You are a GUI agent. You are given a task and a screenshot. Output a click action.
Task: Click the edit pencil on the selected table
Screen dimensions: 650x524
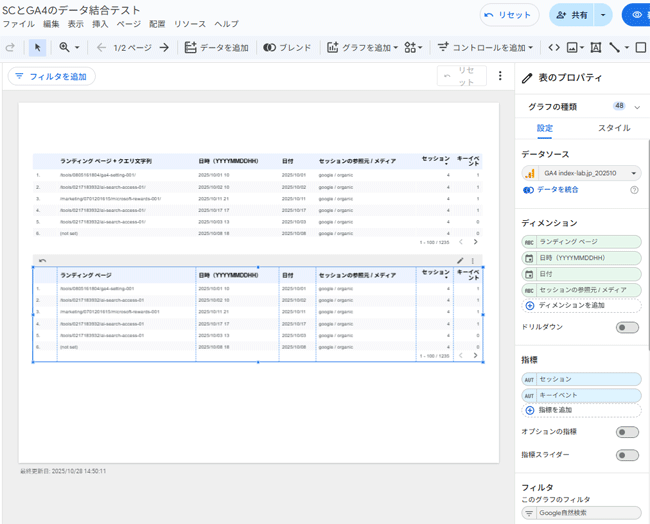coord(460,261)
